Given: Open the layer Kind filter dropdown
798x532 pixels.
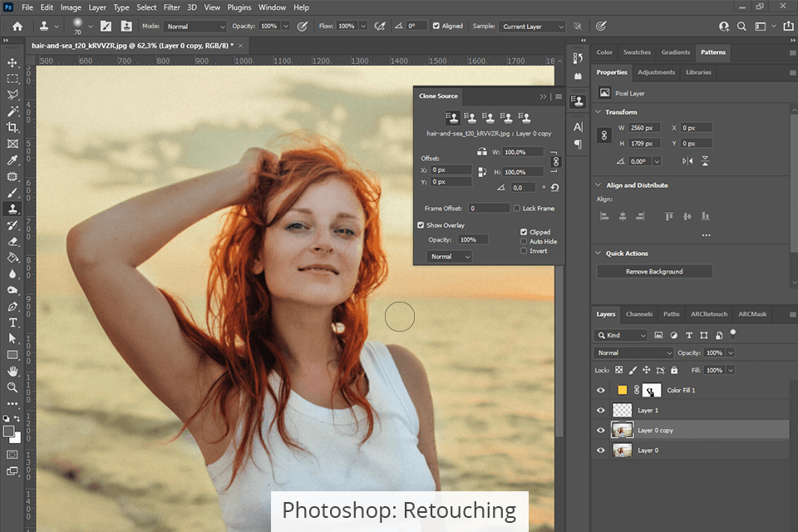Looking at the screenshot, I should click(x=620, y=336).
